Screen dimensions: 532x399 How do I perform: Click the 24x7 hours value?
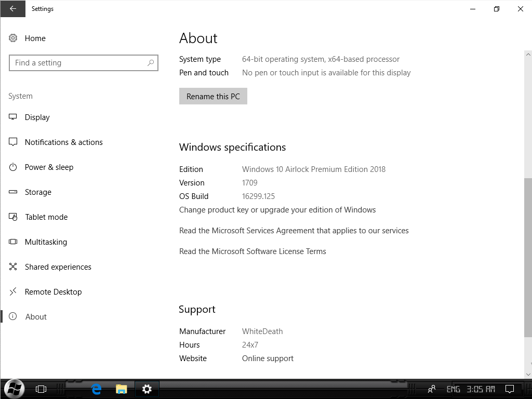250,345
